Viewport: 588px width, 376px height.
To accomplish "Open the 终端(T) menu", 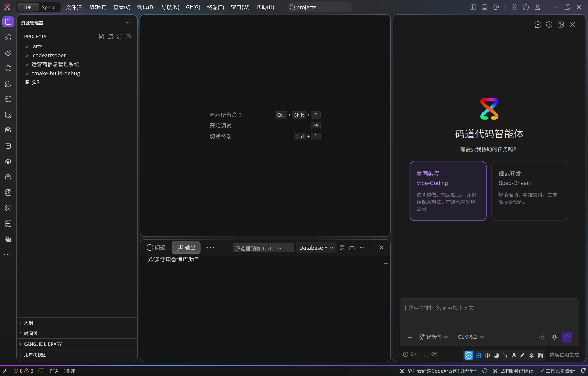I will [x=215, y=7].
